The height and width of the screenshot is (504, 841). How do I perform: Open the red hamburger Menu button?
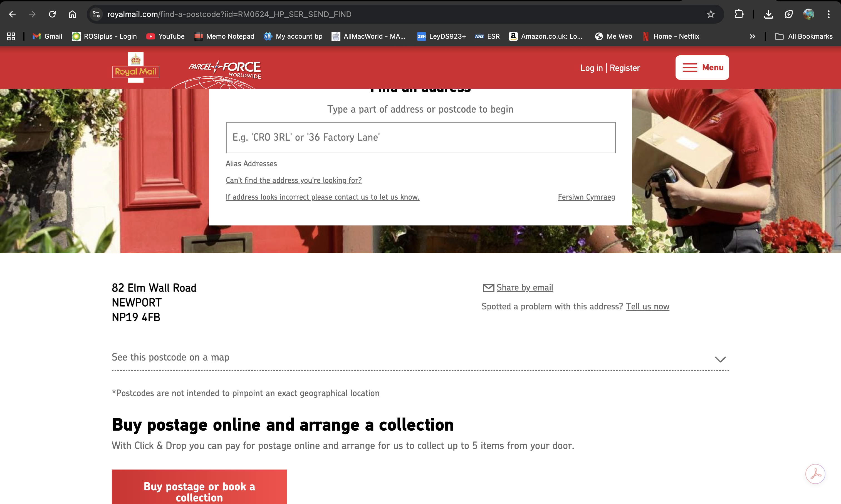[702, 68]
